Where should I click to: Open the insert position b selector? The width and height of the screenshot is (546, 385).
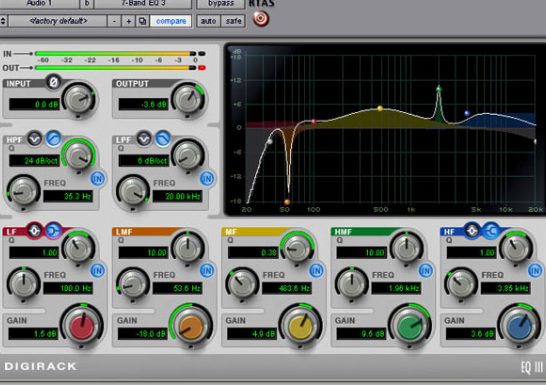[87, 3]
